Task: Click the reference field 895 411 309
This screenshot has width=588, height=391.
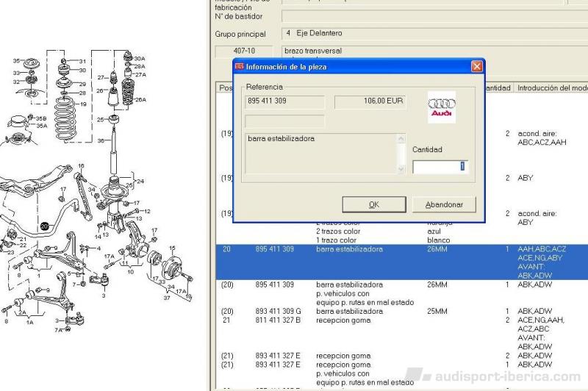Action: [284, 101]
